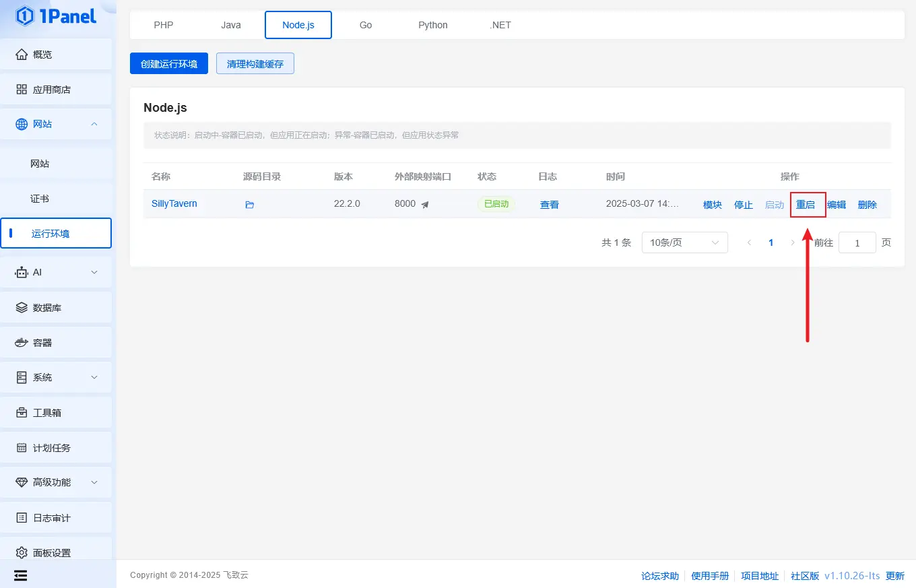Click the go-to page number input

click(x=857, y=242)
